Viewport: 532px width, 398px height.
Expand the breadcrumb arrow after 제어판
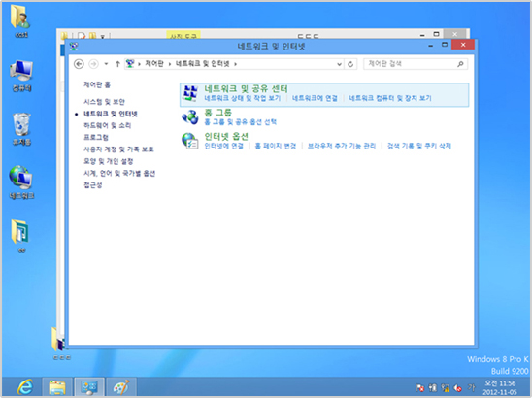[170, 64]
